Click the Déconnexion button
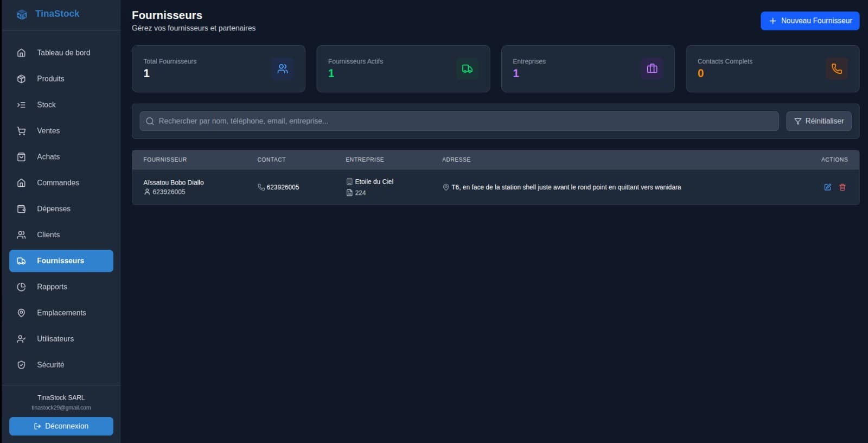 coord(61,426)
